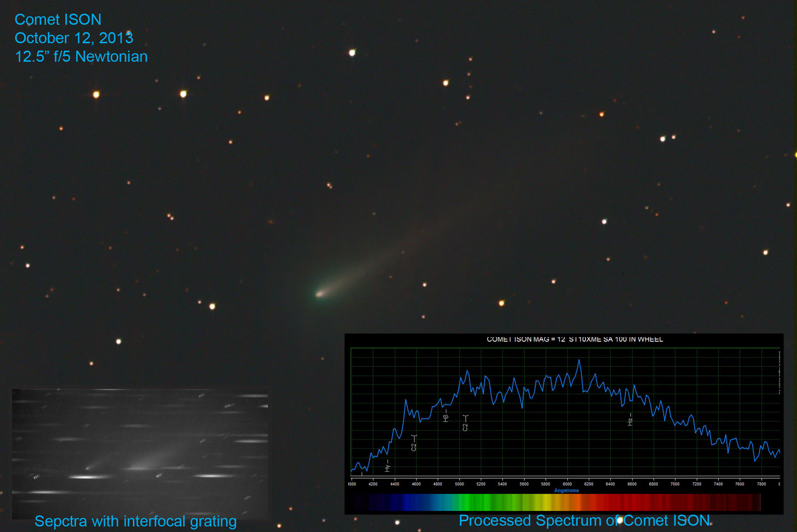
Task: Click the "Comet ISON" title text
Action: pyautogui.click(x=58, y=19)
